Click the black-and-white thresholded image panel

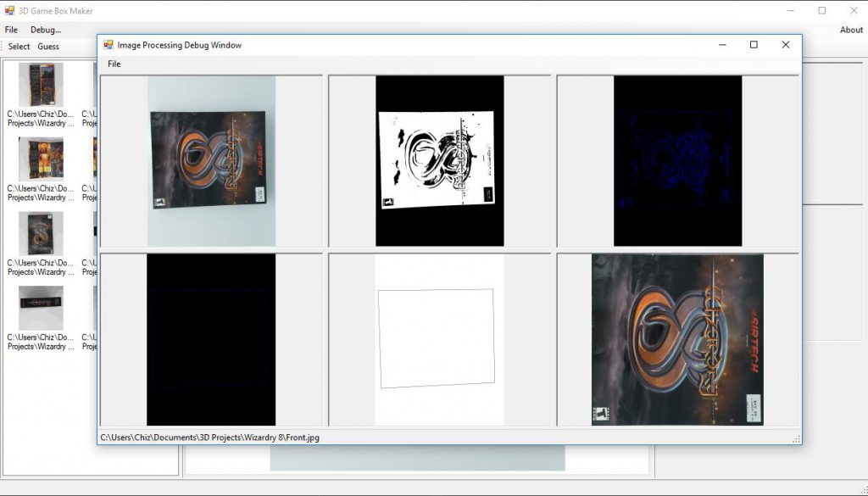[x=439, y=161]
